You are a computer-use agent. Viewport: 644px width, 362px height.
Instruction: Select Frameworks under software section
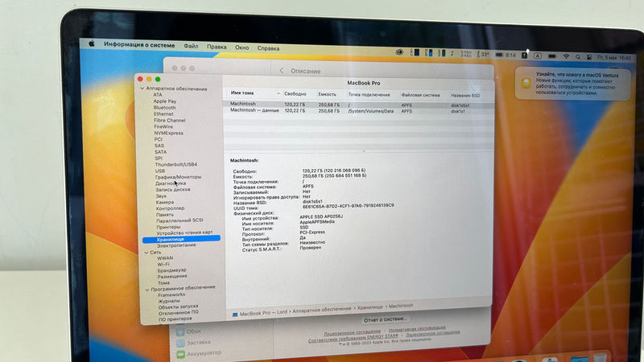point(171,294)
